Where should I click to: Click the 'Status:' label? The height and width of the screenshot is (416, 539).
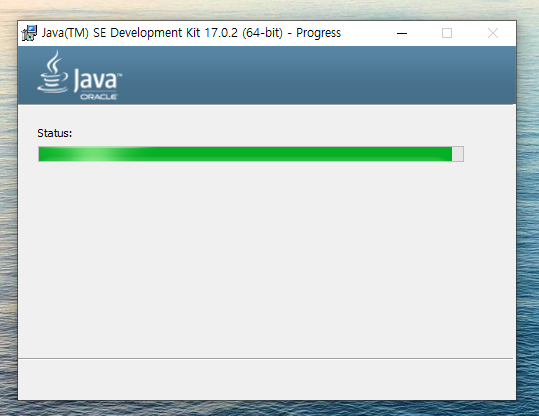point(55,133)
